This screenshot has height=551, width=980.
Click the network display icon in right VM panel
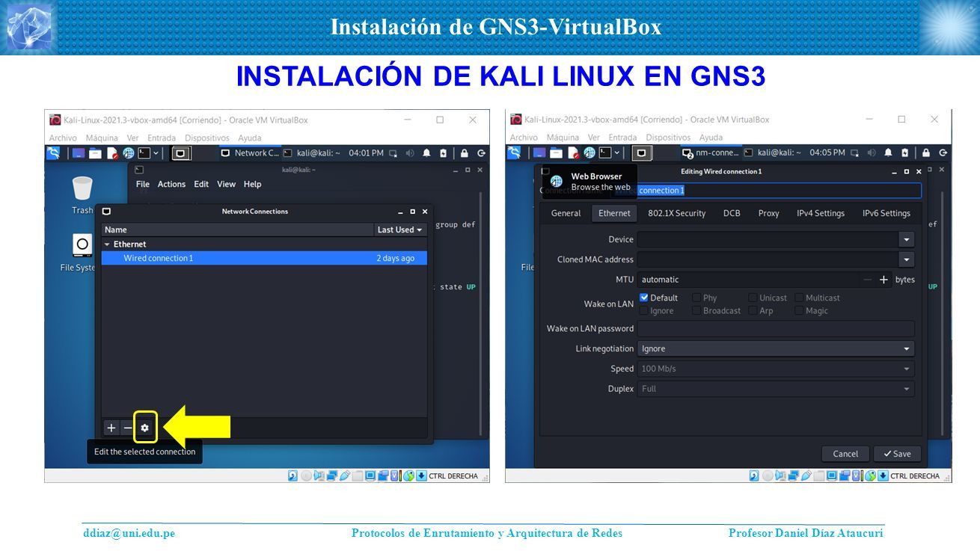coord(854,153)
